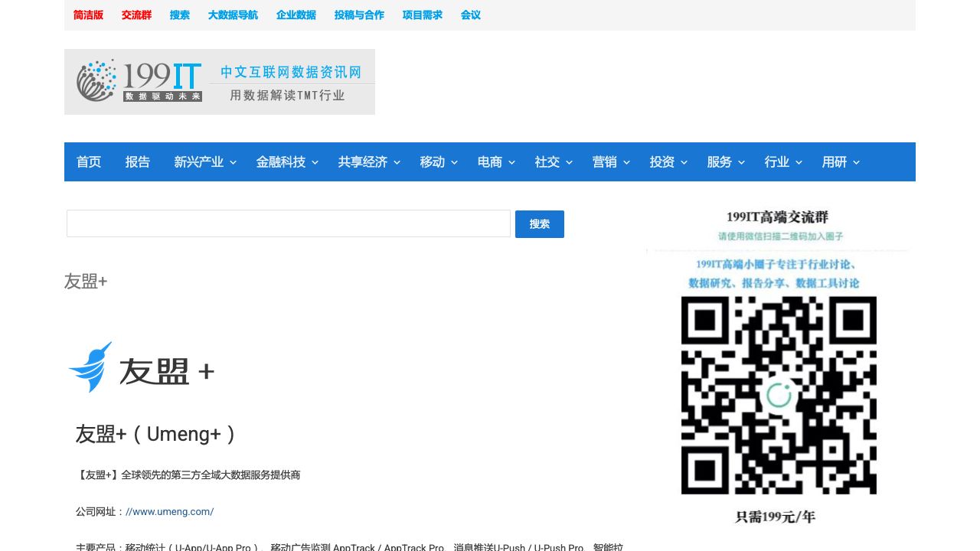Click the 企业数据 top bar link

point(296,15)
